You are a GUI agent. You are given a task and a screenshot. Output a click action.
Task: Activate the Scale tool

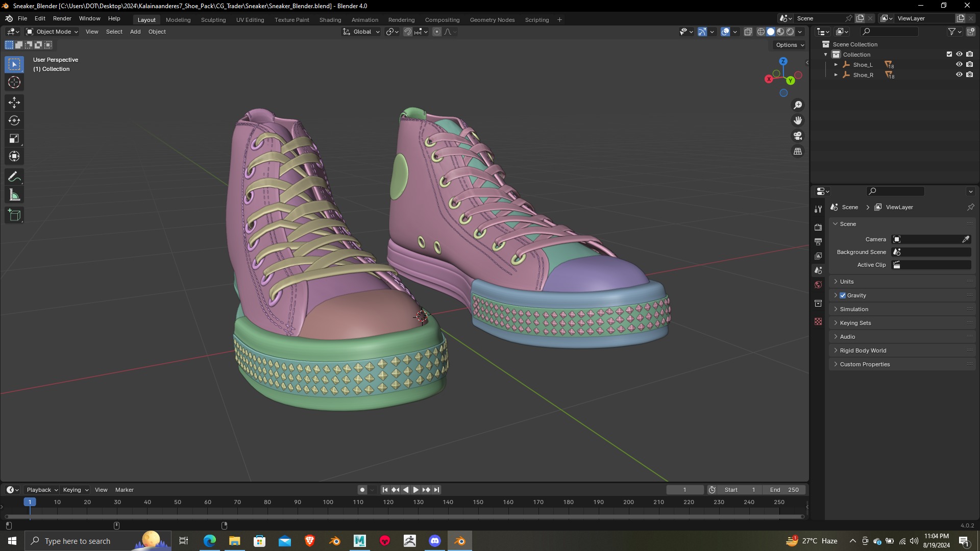[x=14, y=138]
